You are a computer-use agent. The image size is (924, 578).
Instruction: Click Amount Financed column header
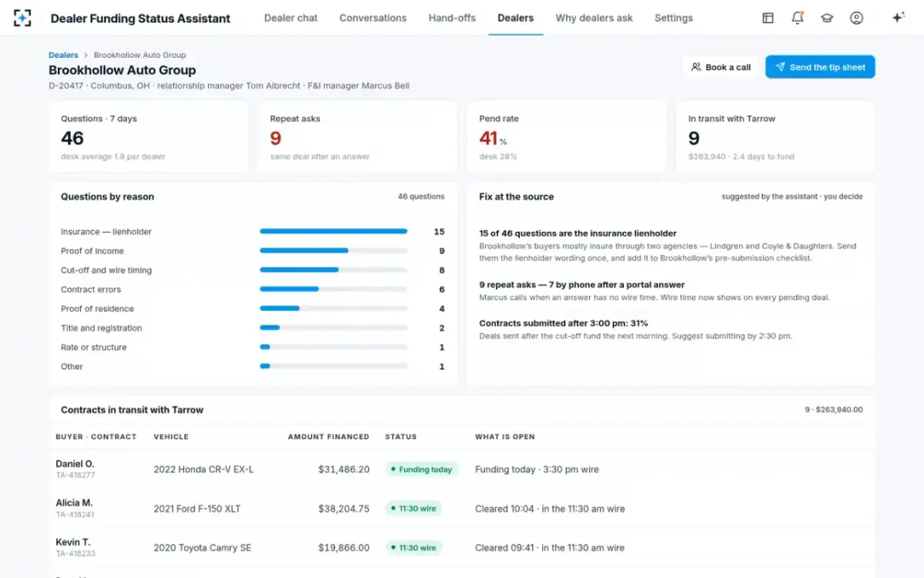click(x=329, y=437)
